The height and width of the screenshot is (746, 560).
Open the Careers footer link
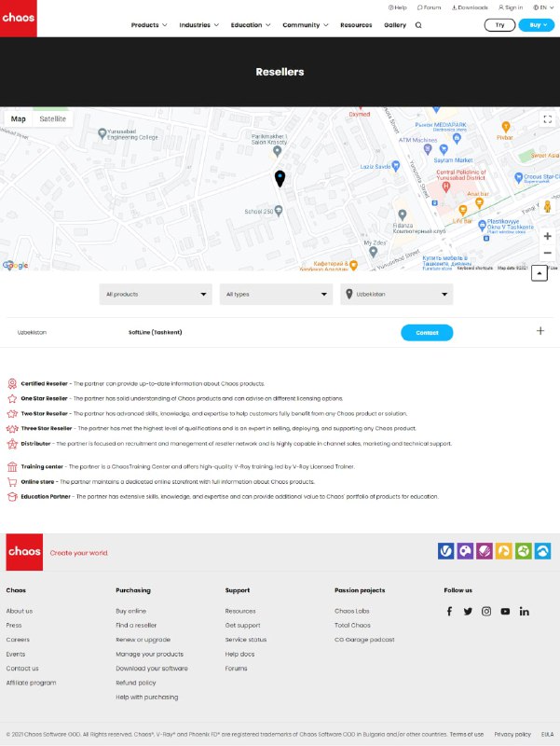click(x=18, y=640)
